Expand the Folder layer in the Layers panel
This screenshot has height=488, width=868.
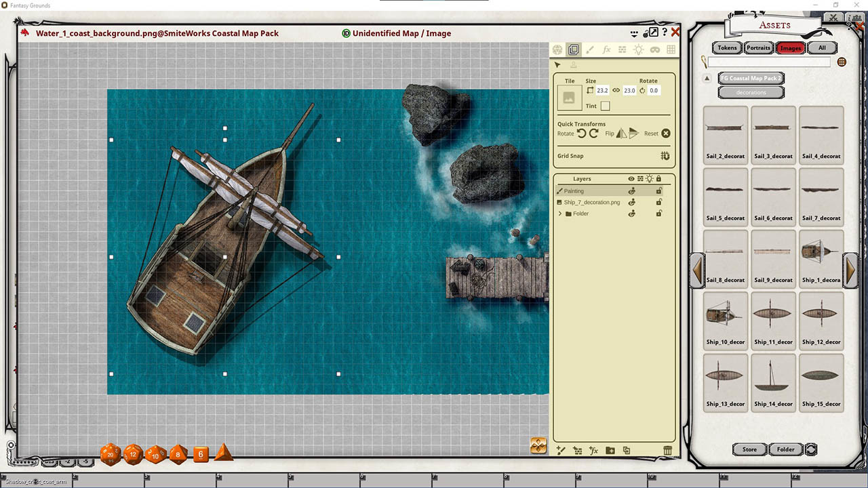[560, 213]
